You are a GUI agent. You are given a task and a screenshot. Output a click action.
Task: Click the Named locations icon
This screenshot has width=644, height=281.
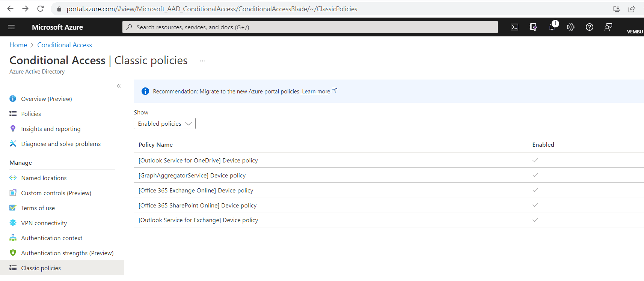tap(13, 178)
